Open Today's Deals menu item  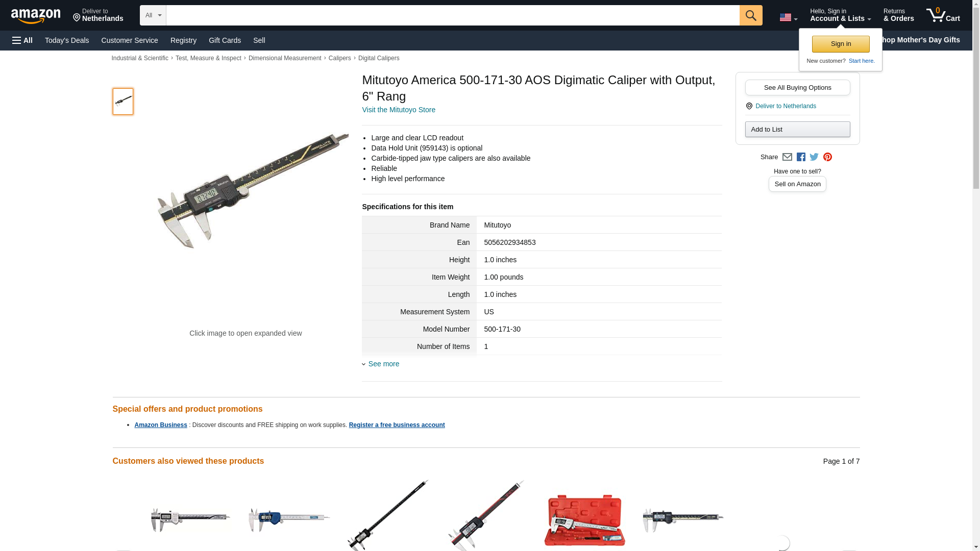(67, 40)
